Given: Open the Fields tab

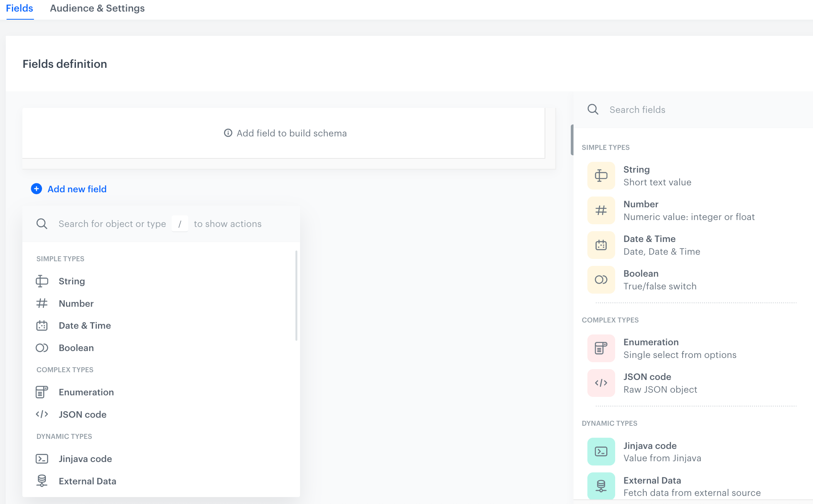Looking at the screenshot, I should (x=19, y=8).
